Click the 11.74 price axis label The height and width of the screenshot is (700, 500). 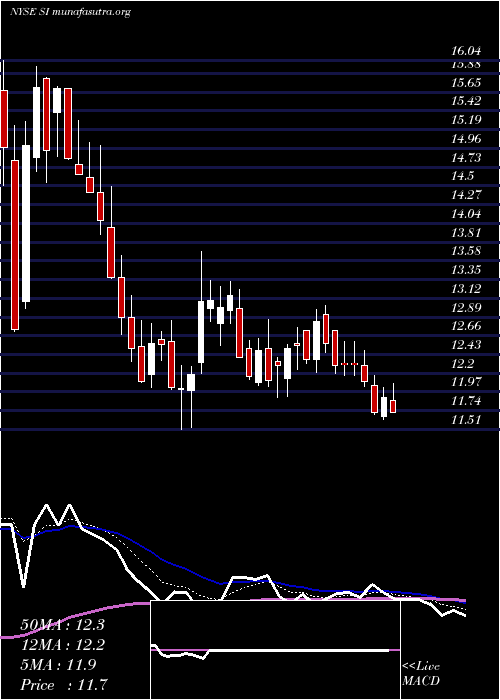(x=466, y=401)
